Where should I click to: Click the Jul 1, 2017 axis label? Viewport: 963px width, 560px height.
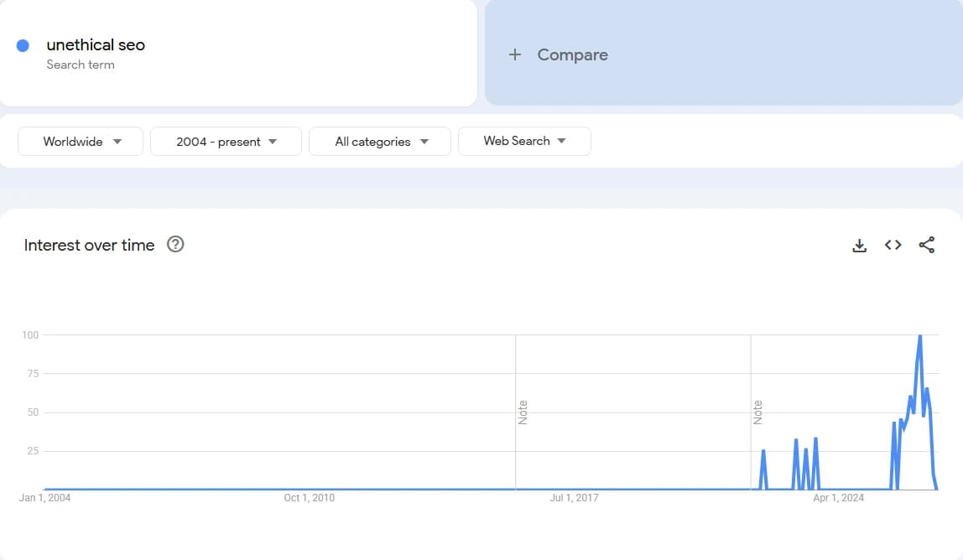(x=575, y=498)
